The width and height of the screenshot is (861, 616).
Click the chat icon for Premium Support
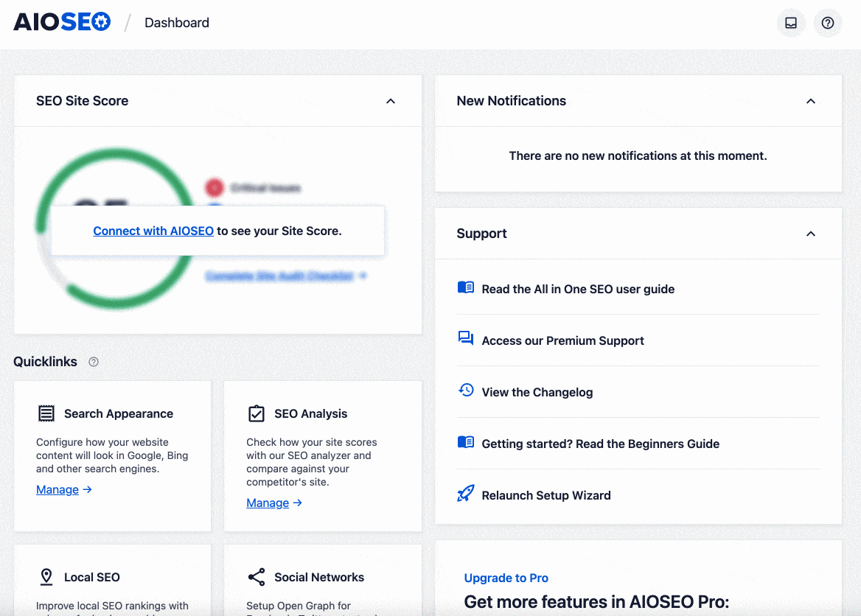(x=465, y=339)
